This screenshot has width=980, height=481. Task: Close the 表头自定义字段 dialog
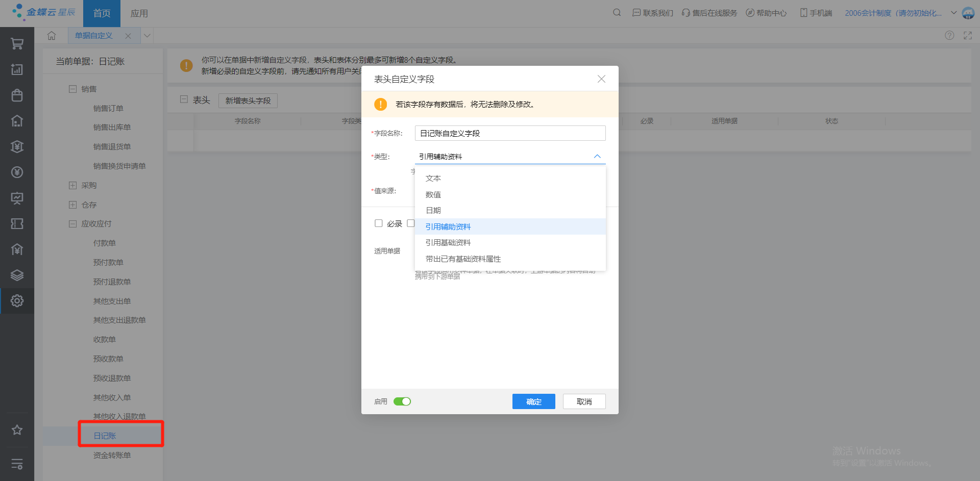(x=601, y=79)
